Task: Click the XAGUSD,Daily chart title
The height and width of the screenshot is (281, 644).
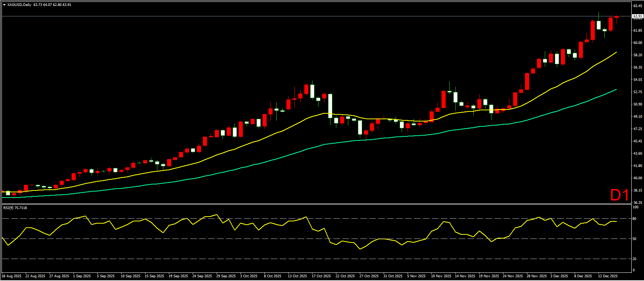Action: coord(19,5)
